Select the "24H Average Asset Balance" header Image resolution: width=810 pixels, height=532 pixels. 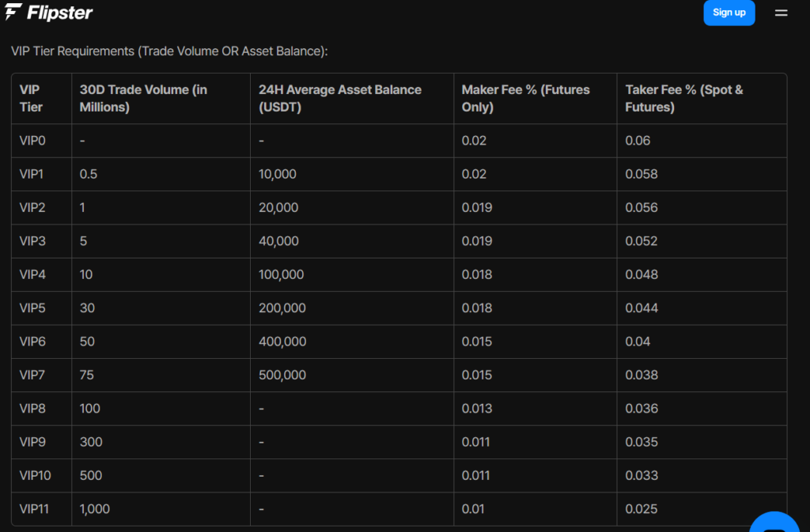pyautogui.click(x=339, y=98)
